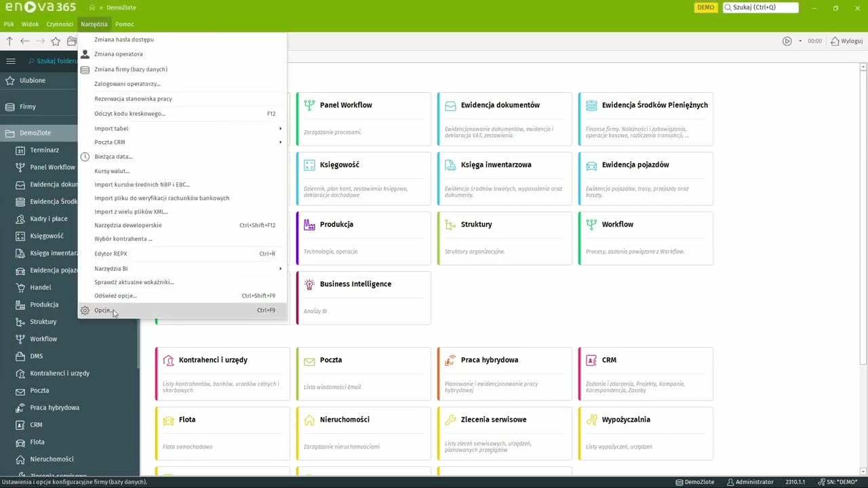Open Terminarz in the sidebar
This screenshot has height=488, width=868.
[x=44, y=150]
